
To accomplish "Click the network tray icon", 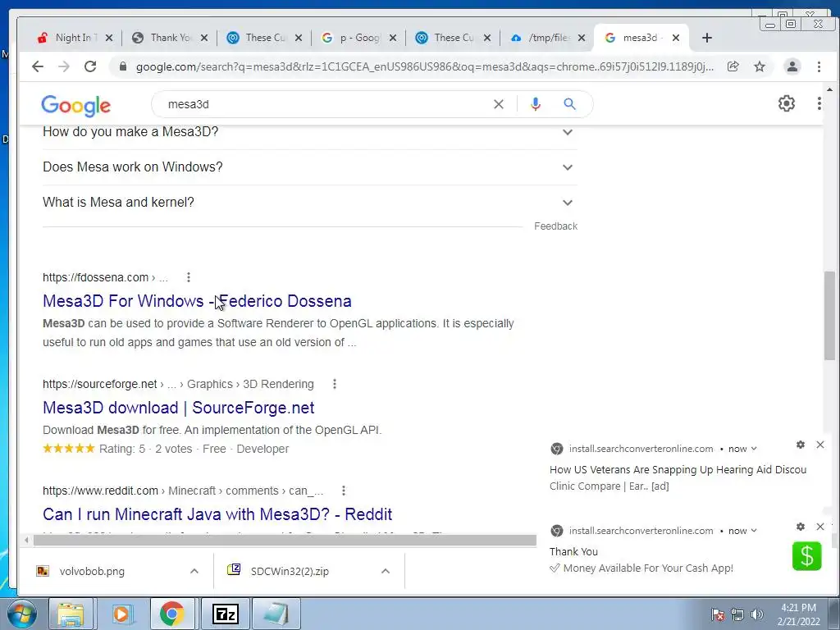I will tap(737, 614).
